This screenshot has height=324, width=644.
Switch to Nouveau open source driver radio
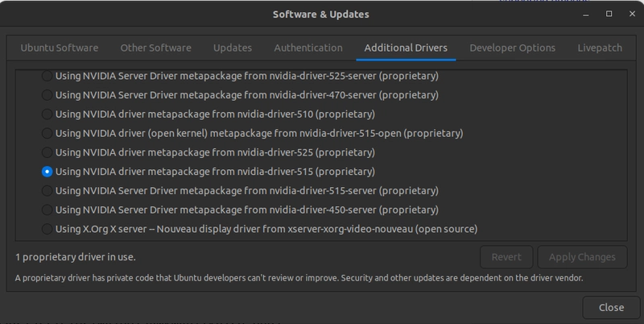(47, 229)
